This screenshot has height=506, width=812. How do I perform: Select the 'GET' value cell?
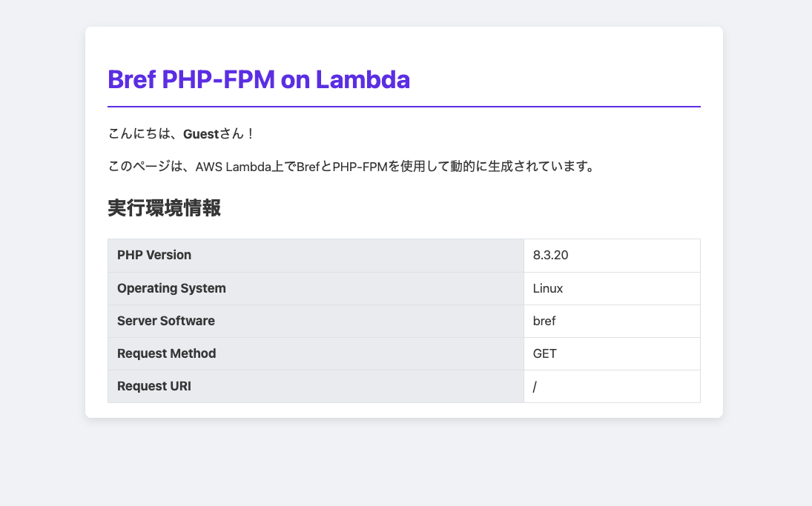pos(612,354)
